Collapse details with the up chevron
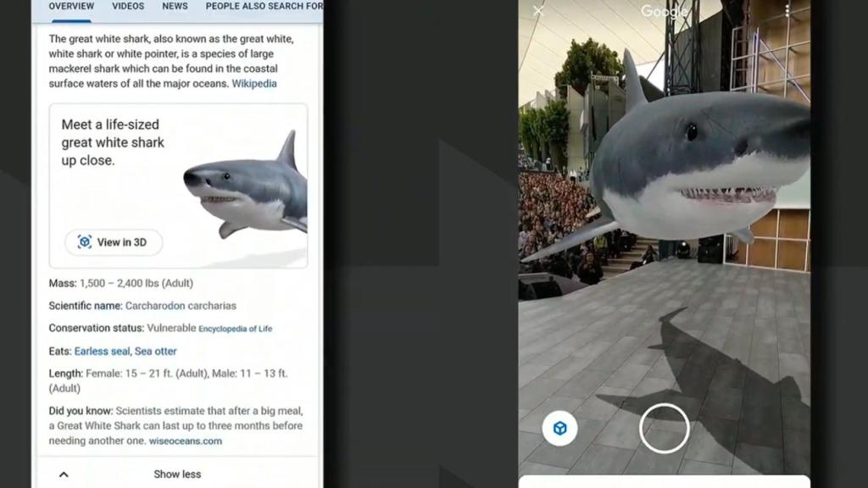The width and height of the screenshot is (868, 488). click(x=64, y=474)
